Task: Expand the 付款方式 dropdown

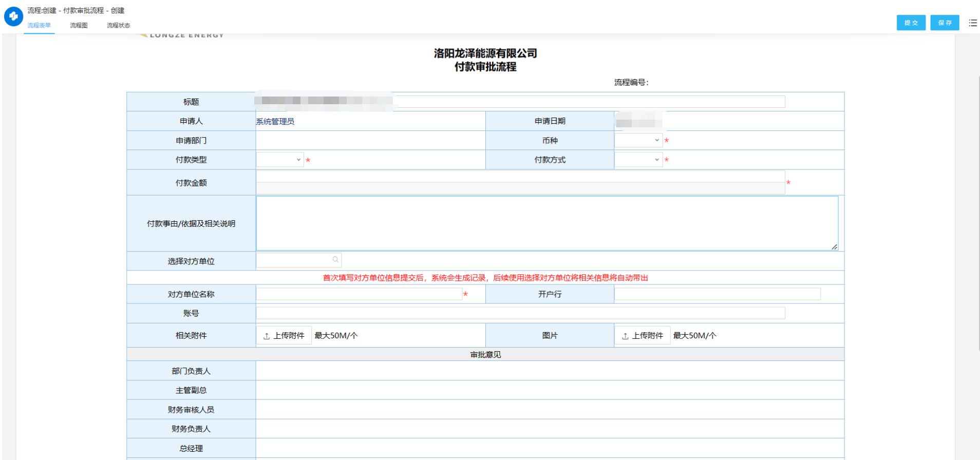Action: (x=638, y=160)
